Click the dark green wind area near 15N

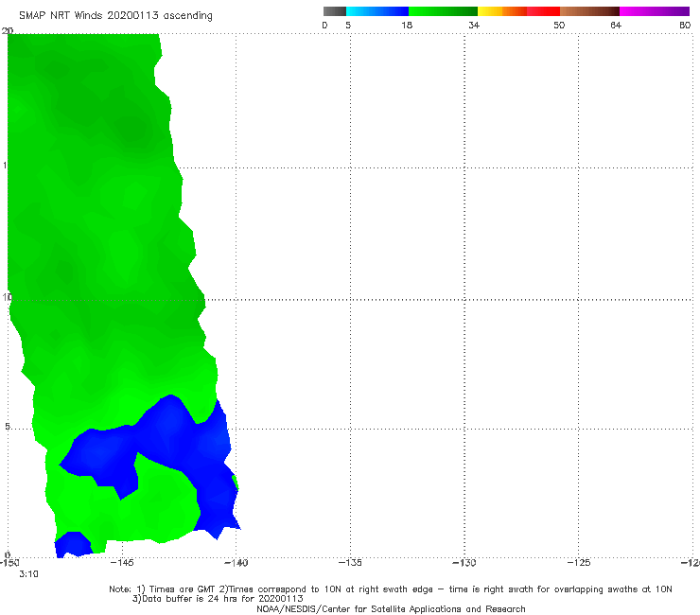(131, 128)
